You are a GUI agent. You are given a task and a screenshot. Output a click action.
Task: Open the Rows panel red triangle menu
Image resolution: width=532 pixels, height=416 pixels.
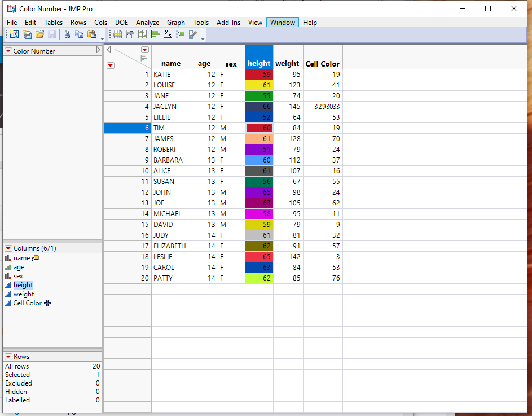click(x=8, y=356)
